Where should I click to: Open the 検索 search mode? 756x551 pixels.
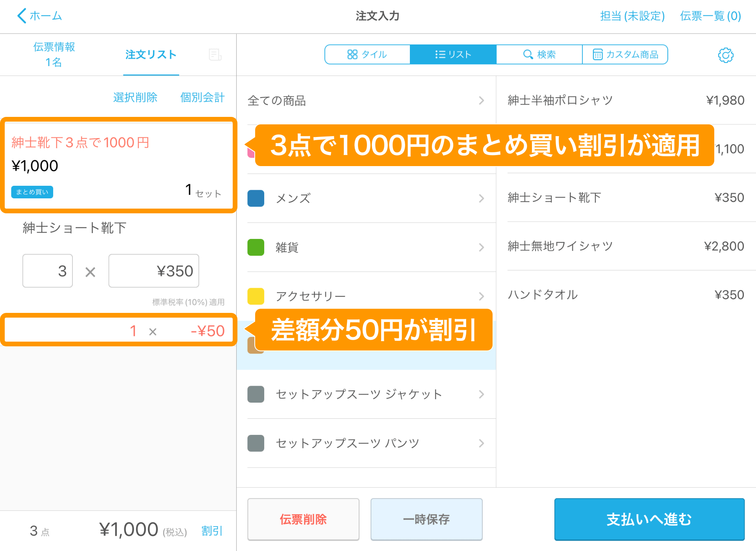[x=539, y=54]
